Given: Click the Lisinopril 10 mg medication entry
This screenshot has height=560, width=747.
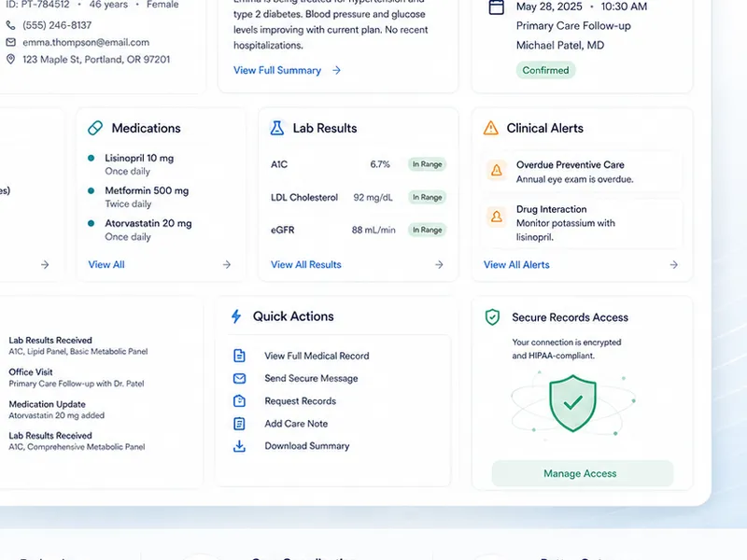Looking at the screenshot, I should 139,164.
